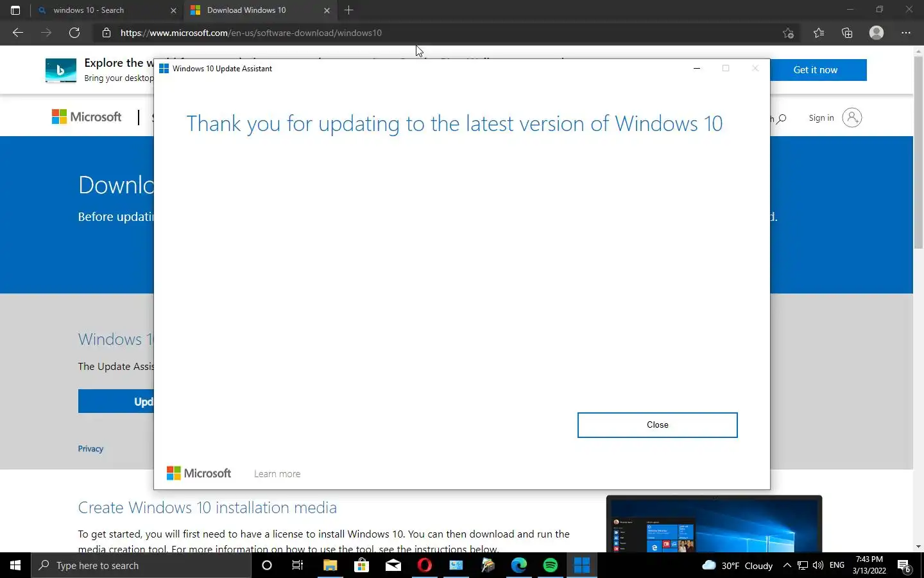Add this page to favorites

tap(789, 33)
